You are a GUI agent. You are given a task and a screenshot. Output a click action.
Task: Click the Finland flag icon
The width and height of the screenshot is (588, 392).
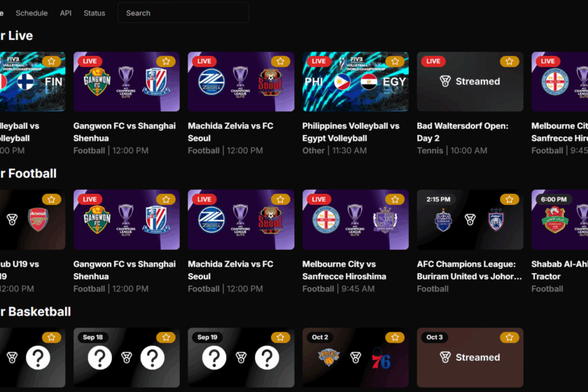coord(25,82)
